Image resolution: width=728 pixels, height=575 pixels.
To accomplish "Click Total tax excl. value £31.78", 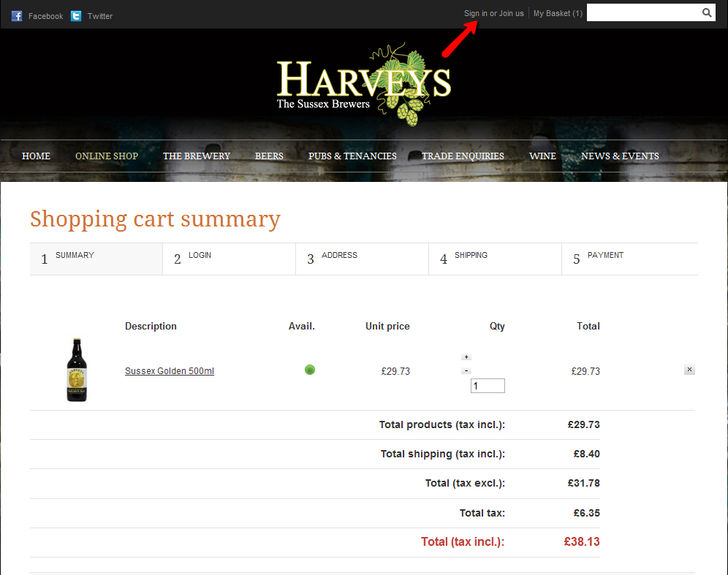I will pos(584,483).
